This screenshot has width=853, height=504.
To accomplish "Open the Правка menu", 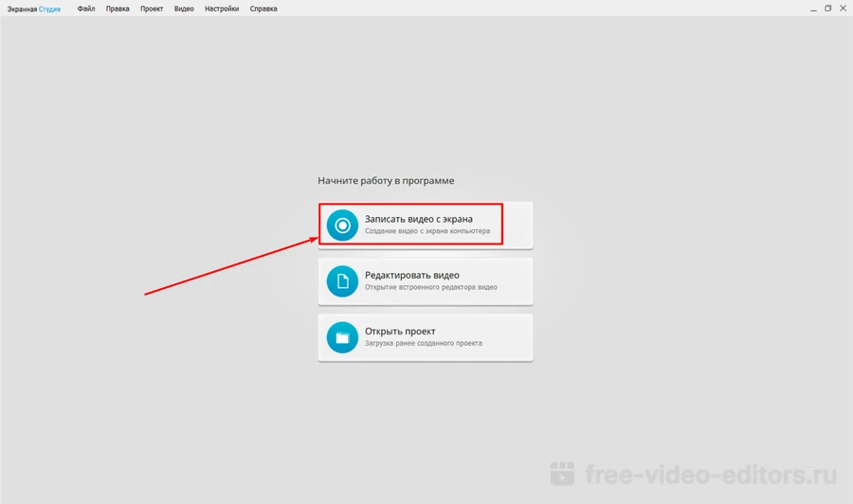I will 118,9.
